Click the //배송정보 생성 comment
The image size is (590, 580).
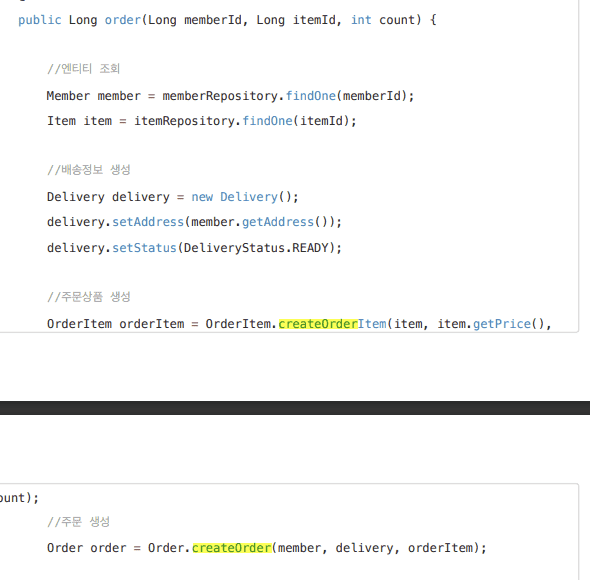(89, 170)
